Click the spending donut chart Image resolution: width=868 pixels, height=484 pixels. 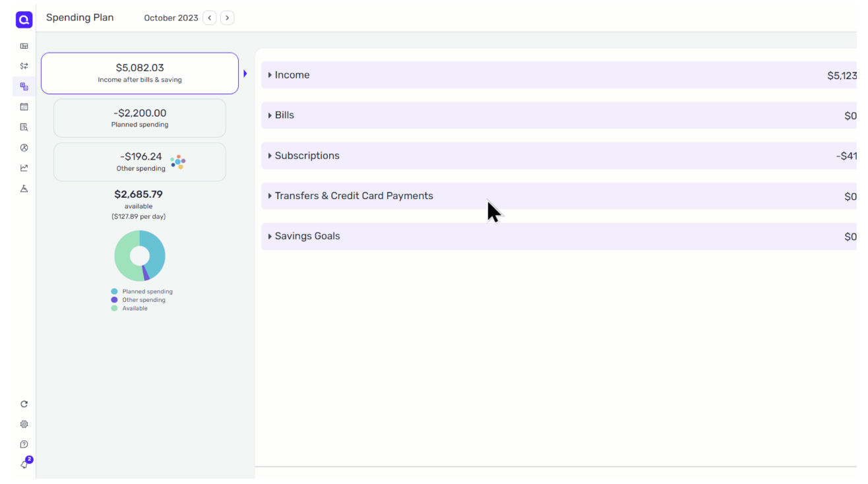click(140, 256)
